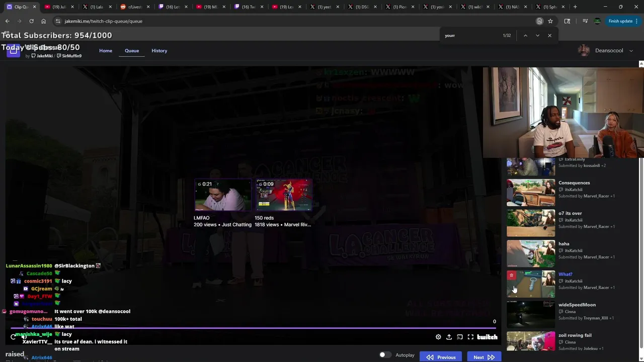Toggle the Autoplay switch
This screenshot has height=362, width=644.
385,355
